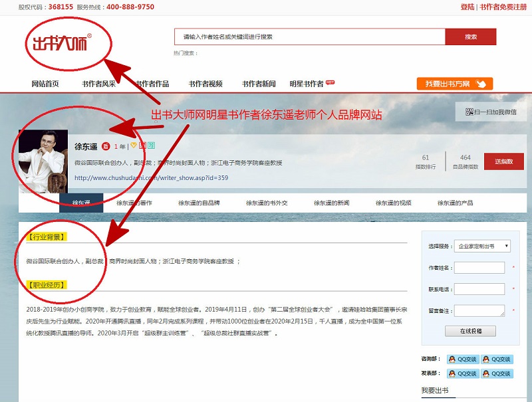The height and width of the screenshot is (402, 532).
Task: Click the first QQ交谈 button for 发表部
Action: [463, 373]
